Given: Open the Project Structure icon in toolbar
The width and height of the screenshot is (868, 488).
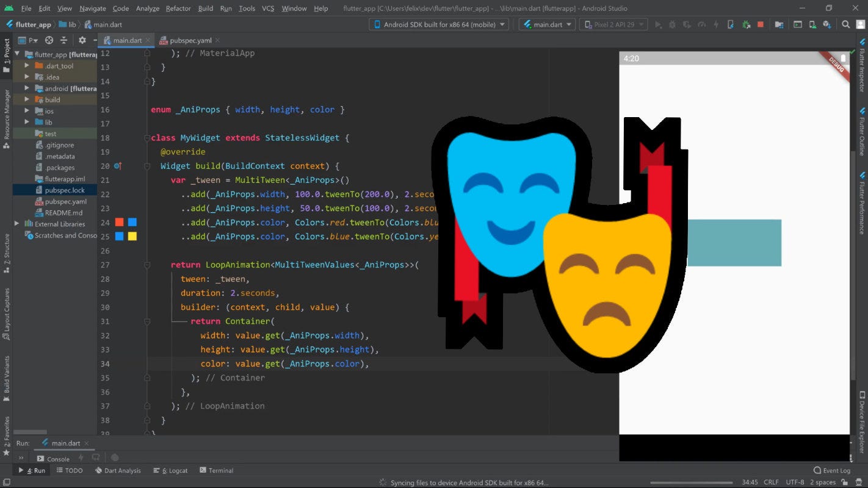Looking at the screenshot, I should 779,24.
